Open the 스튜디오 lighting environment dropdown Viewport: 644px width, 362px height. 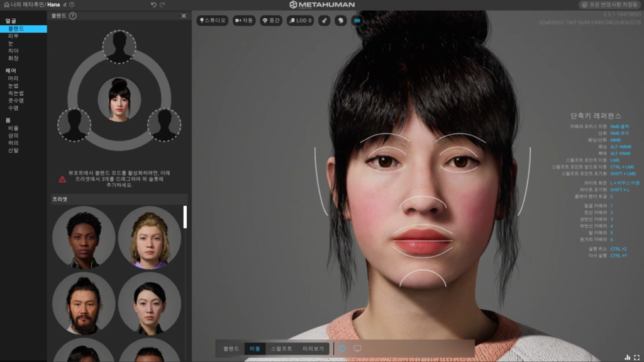tap(213, 20)
